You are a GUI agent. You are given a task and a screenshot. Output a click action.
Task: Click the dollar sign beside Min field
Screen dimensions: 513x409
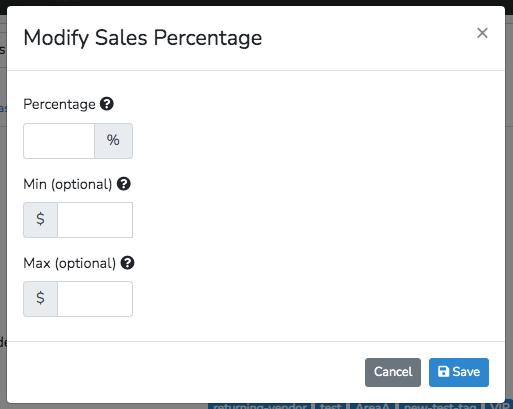click(x=40, y=220)
